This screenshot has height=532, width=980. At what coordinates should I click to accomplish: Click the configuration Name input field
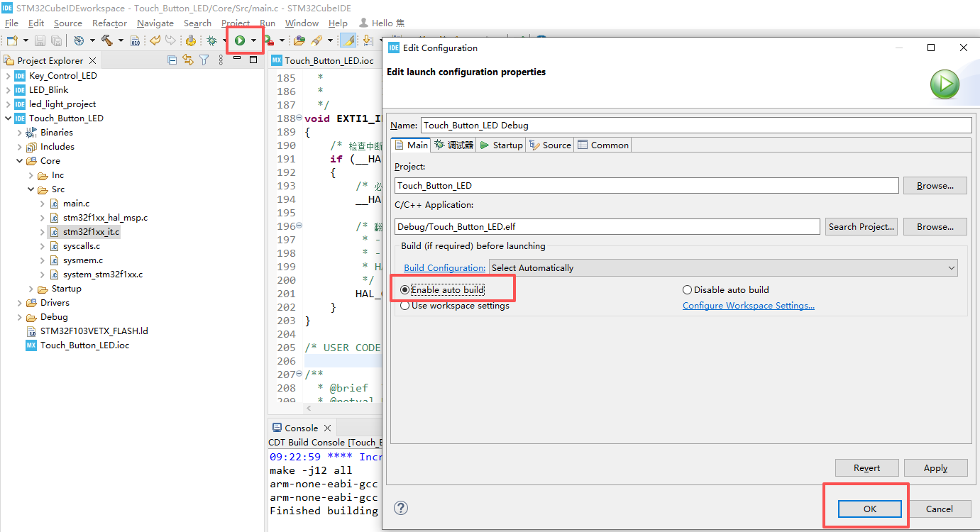point(695,125)
